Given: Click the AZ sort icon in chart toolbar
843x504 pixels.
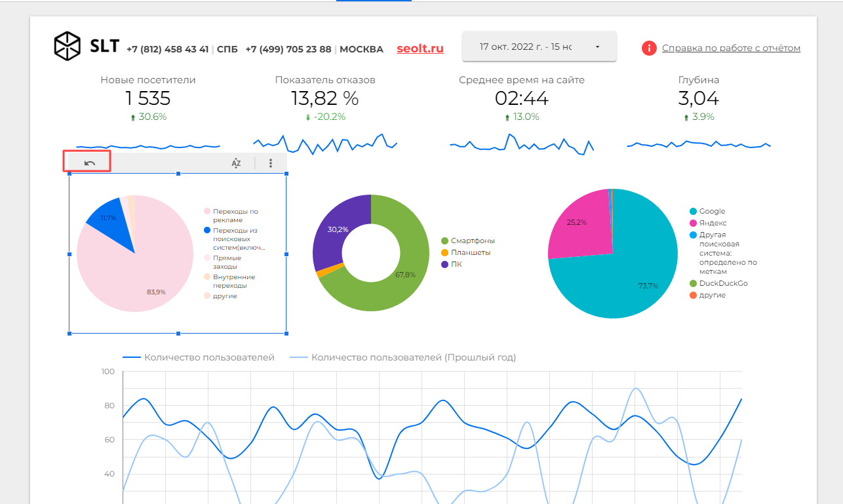Looking at the screenshot, I should coord(236,163).
